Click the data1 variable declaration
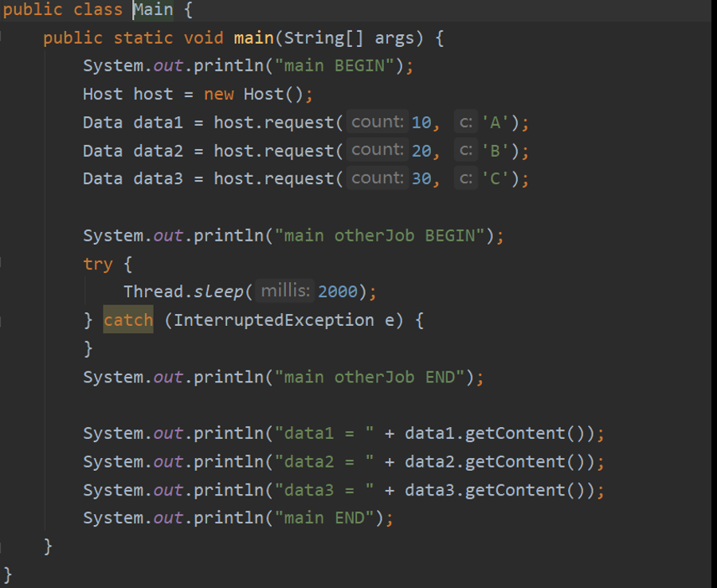 (x=158, y=123)
